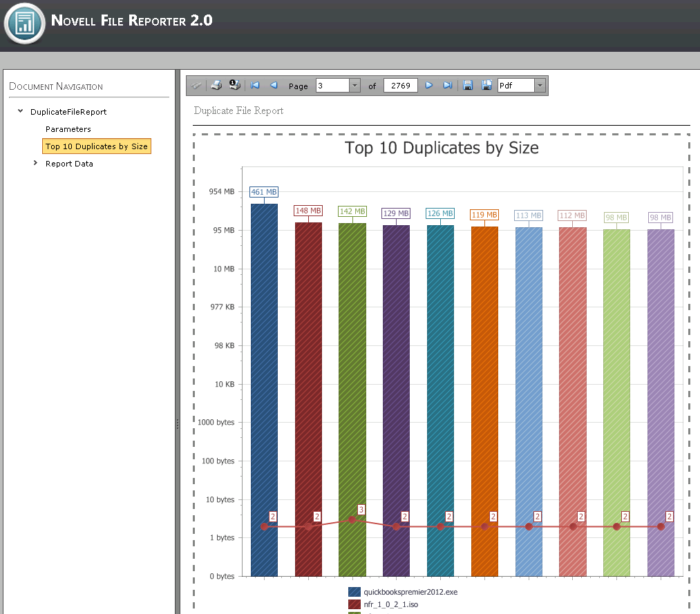The height and width of the screenshot is (614, 700).
Task: Open Report Data in document navigation
Action: pyautogui.click(x=69, y=164)
